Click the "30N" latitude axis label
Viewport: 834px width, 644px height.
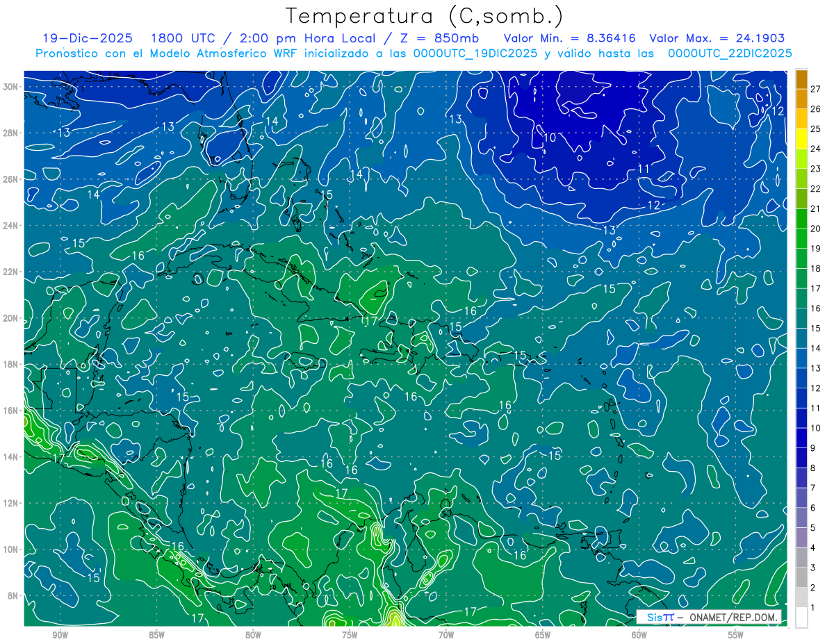tap(10, 86)
